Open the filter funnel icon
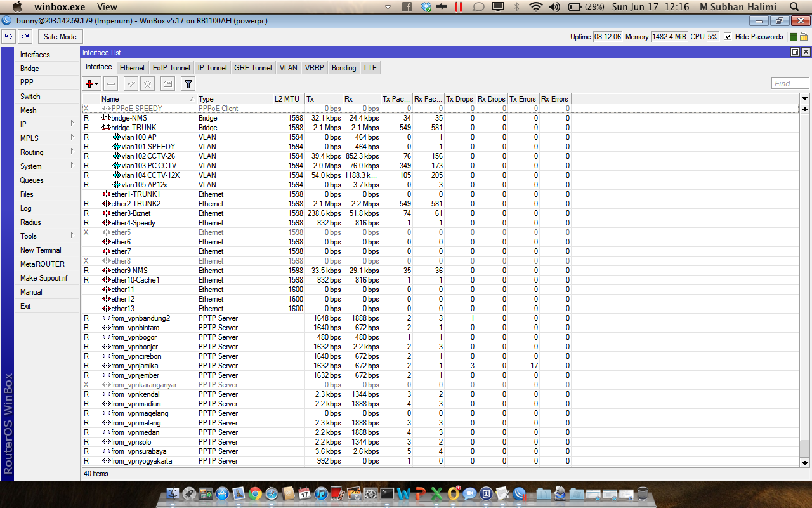This screenshot has height=508, width=812. 187,83
